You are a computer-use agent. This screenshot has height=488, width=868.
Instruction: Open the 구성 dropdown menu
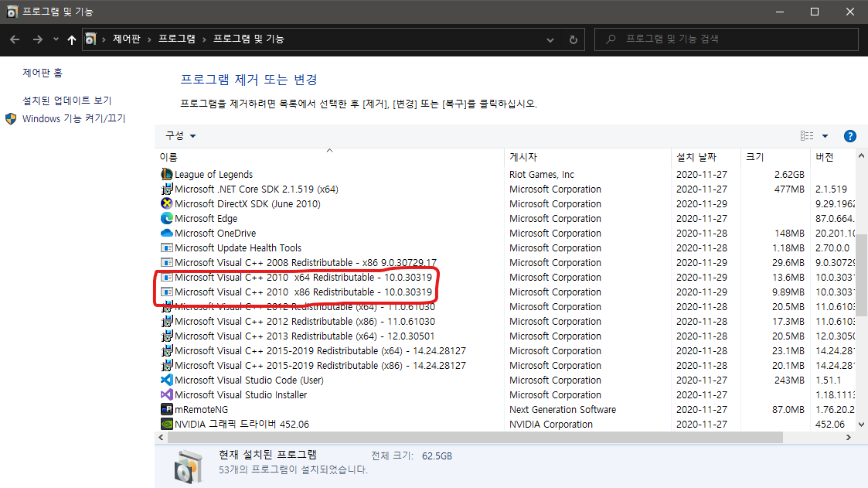[180, 135]
